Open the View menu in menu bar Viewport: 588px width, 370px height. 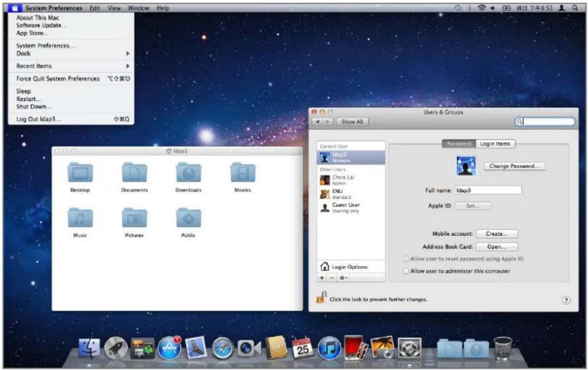click(x=114, y=8)
